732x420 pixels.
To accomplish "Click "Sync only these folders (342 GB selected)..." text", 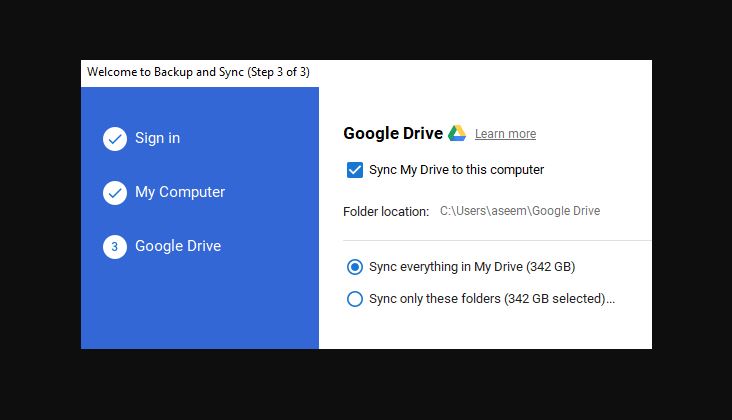I will 492,299.
